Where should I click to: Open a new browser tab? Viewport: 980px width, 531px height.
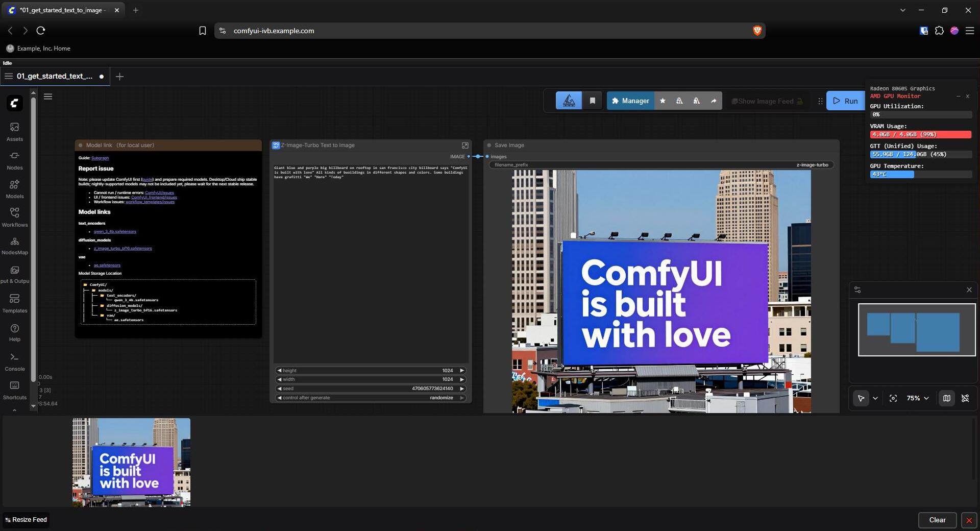tap(136, 10)
